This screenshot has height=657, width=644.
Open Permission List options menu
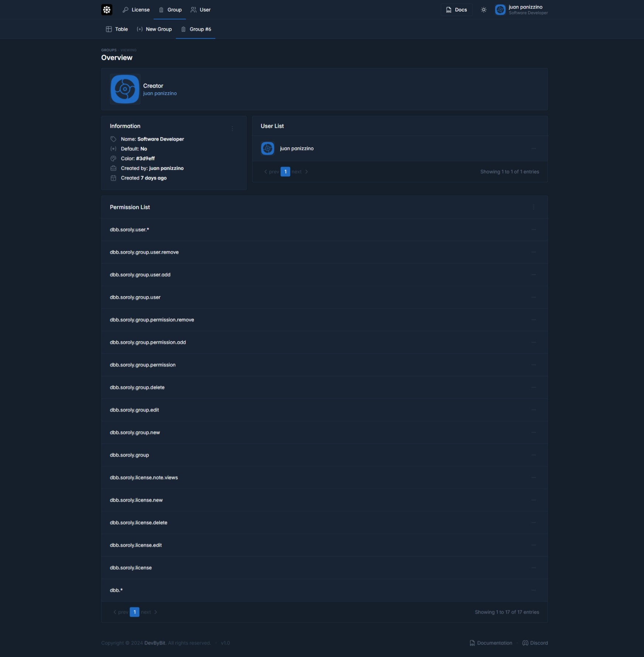click(534, 207)
